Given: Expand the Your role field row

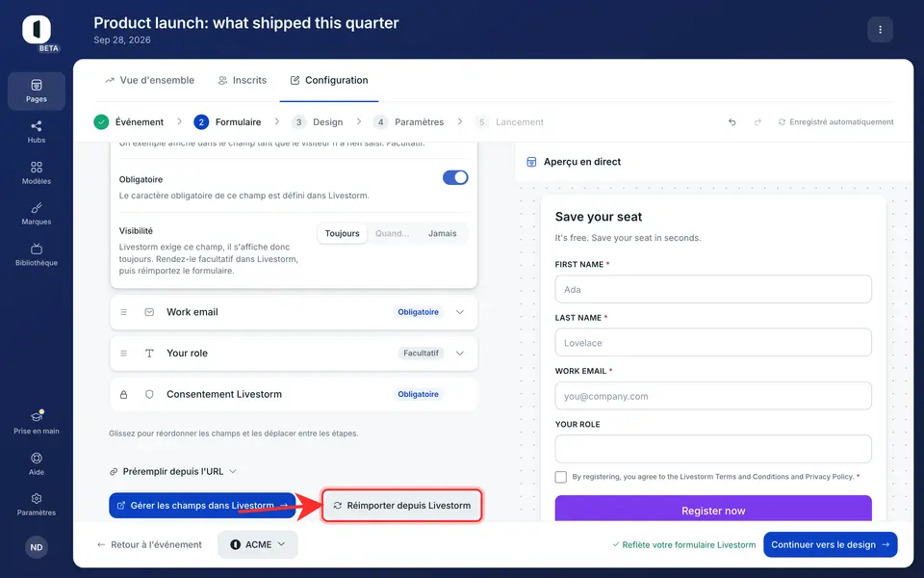Looking at the screenshot, I should pos(294,354).
